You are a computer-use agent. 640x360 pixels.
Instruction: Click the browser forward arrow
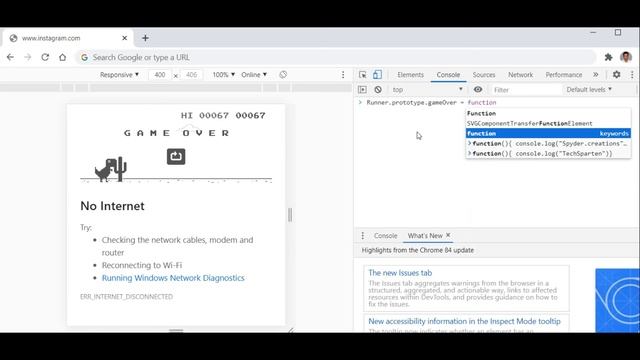point(27,57)
